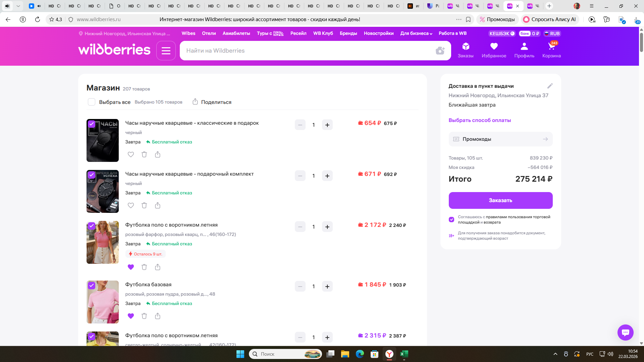Expand the Для бизнеса dropdown
The width and height of the screenshot is (644, 362).
click(x=416, y=34)
